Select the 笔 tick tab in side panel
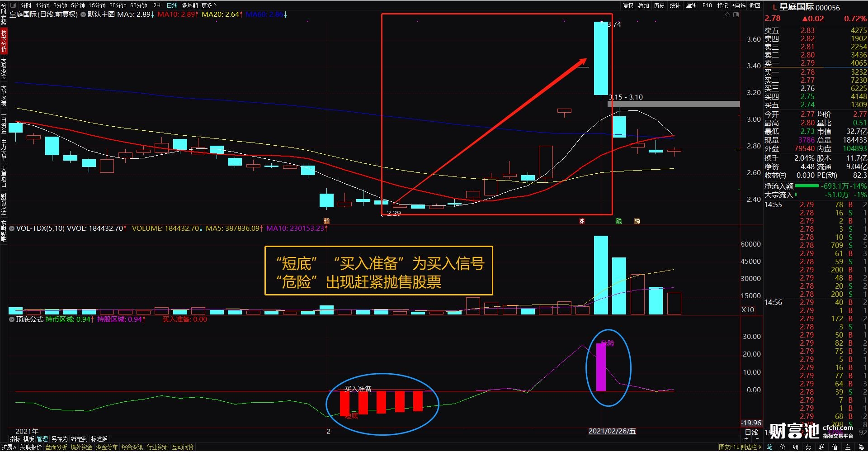This screenshot has width=868, height=452. point(770,447)
